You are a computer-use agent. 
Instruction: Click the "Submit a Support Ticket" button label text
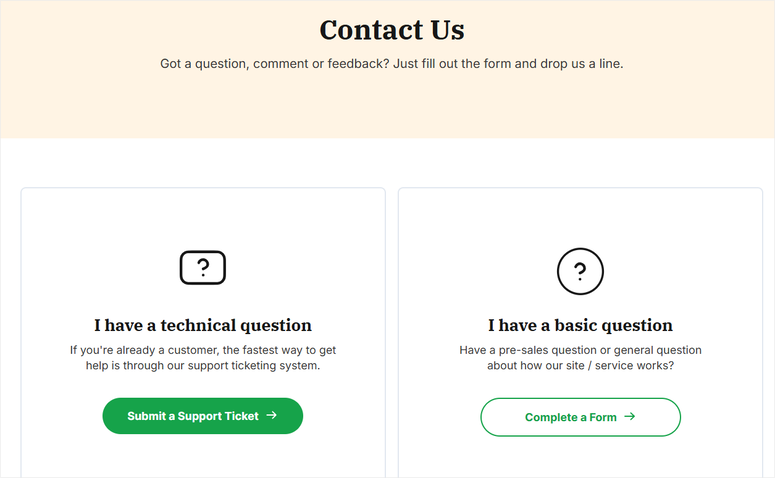[x=193, y=416]
